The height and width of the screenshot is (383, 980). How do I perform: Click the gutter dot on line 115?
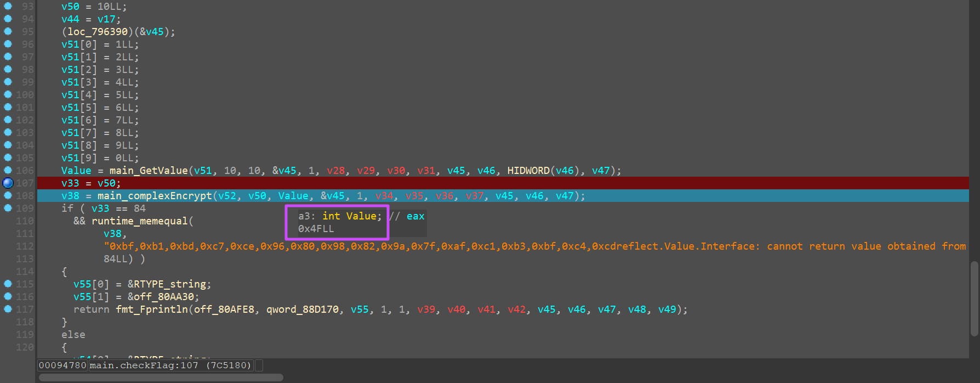click(8, 284)
